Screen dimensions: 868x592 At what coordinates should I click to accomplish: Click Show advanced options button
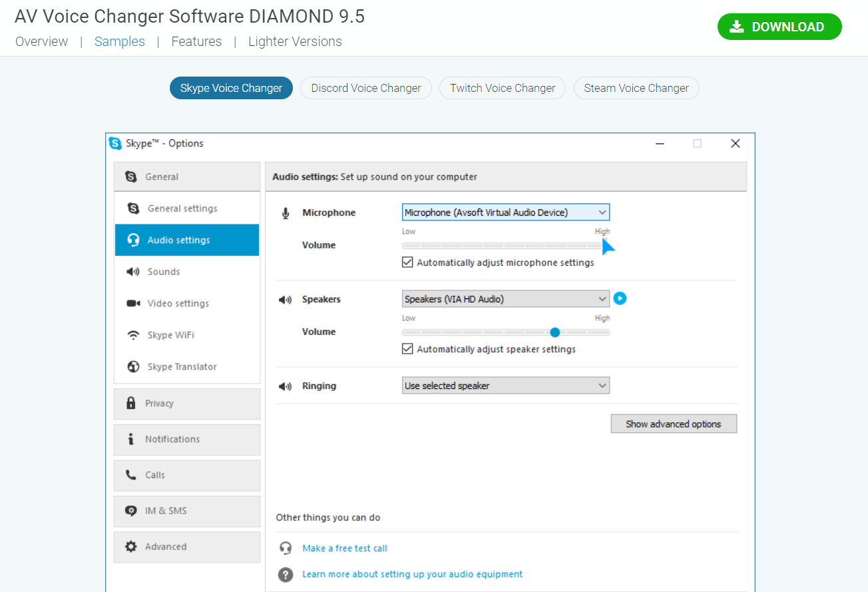[674, 424]
